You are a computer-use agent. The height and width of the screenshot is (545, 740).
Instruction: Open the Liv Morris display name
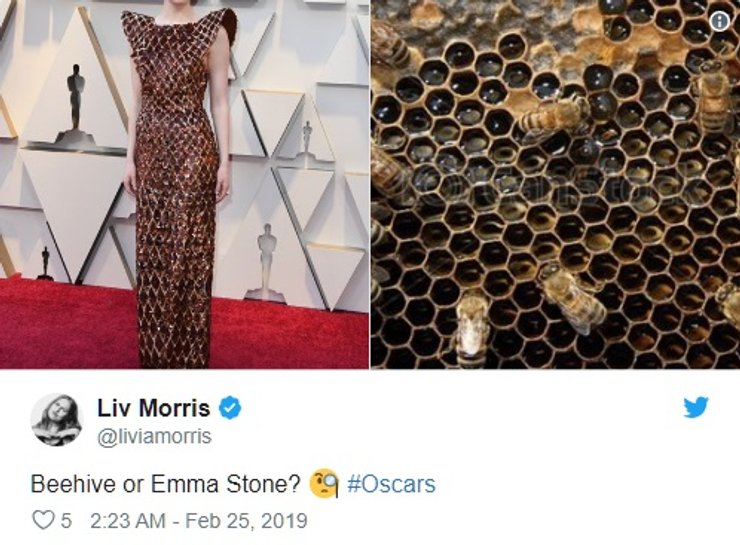[x=153, y=408]
